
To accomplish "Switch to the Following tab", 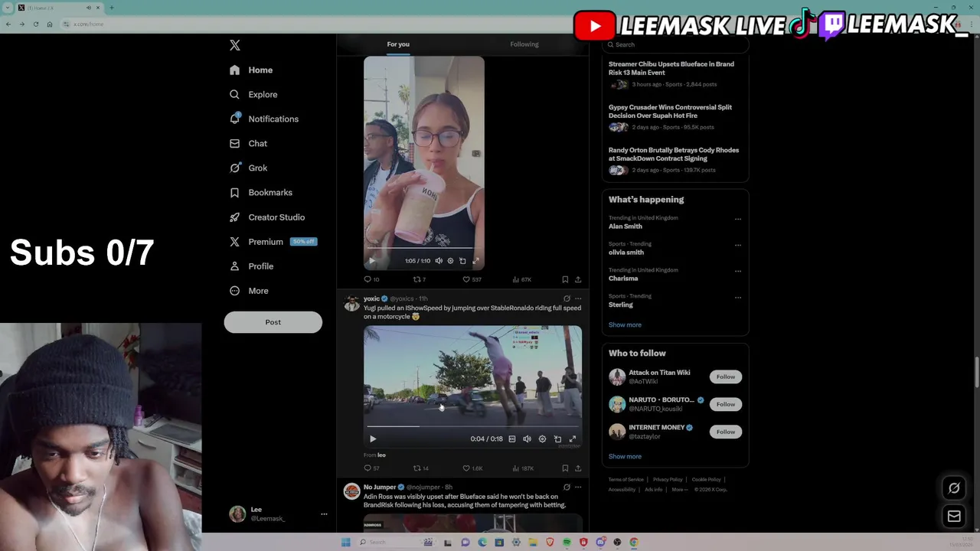I will click(524, 44).
